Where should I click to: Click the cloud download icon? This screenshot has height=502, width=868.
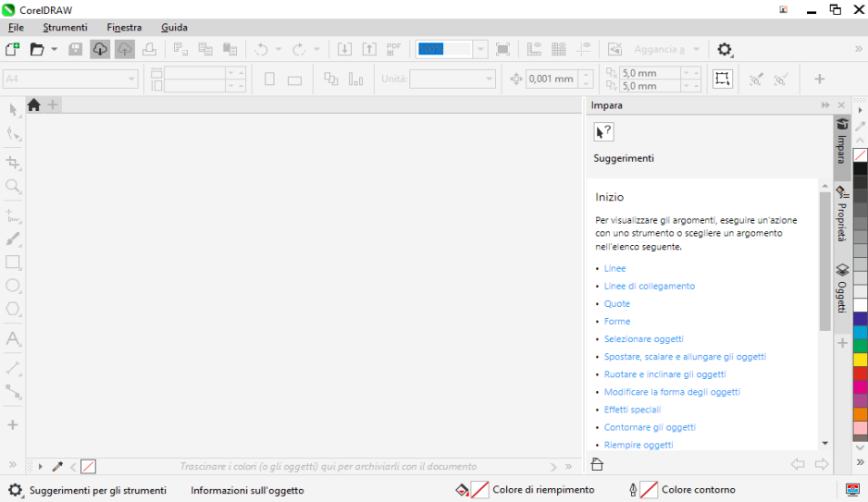click(x=100, y=49)
